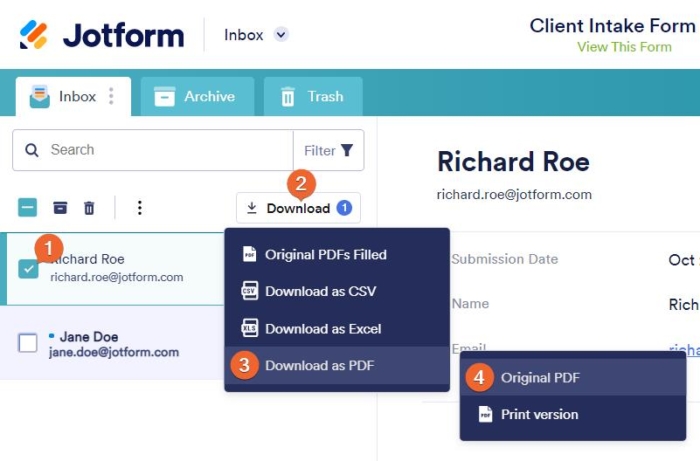This screenshot has height=461, width=700.
Task: Switch to the Inbox tab
Action: [73, 96]
